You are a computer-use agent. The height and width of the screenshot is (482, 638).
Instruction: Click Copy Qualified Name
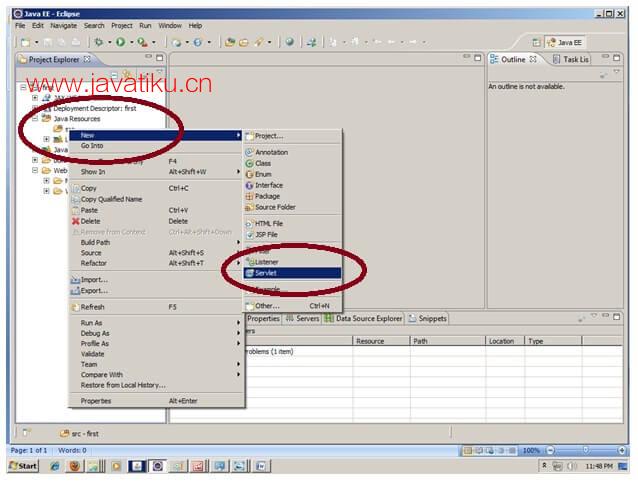[156, 199]
